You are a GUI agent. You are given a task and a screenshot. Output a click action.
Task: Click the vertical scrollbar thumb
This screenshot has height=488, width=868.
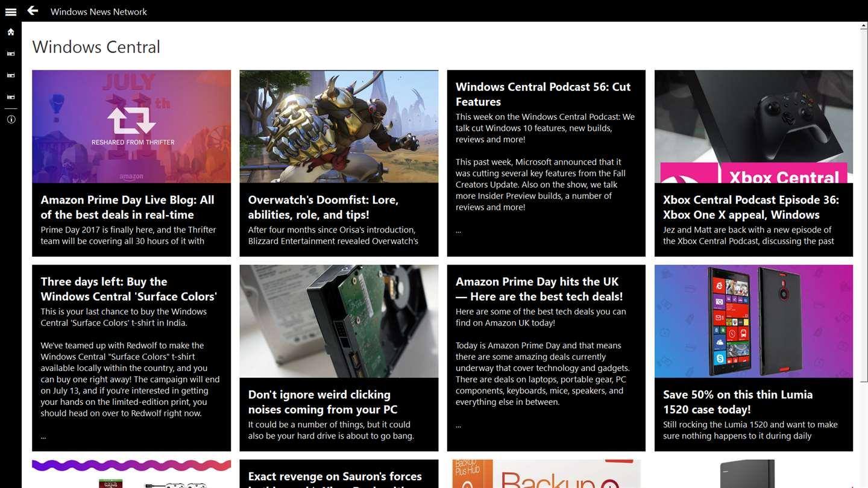coord(864,207)
